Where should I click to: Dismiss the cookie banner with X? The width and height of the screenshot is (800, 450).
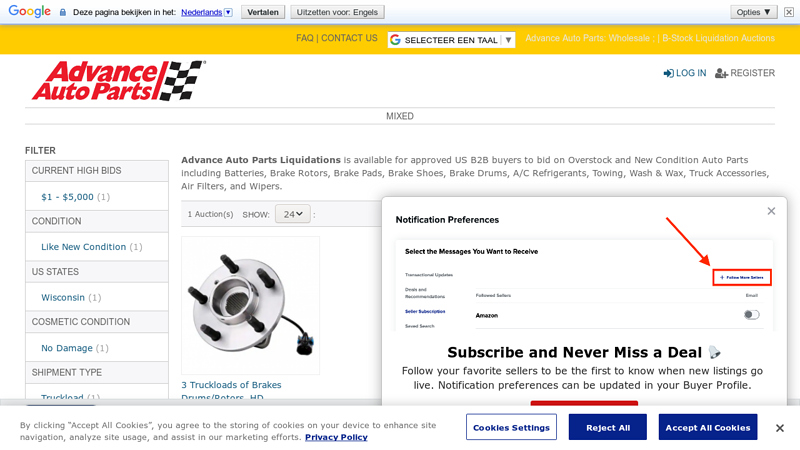coord(780,428)
